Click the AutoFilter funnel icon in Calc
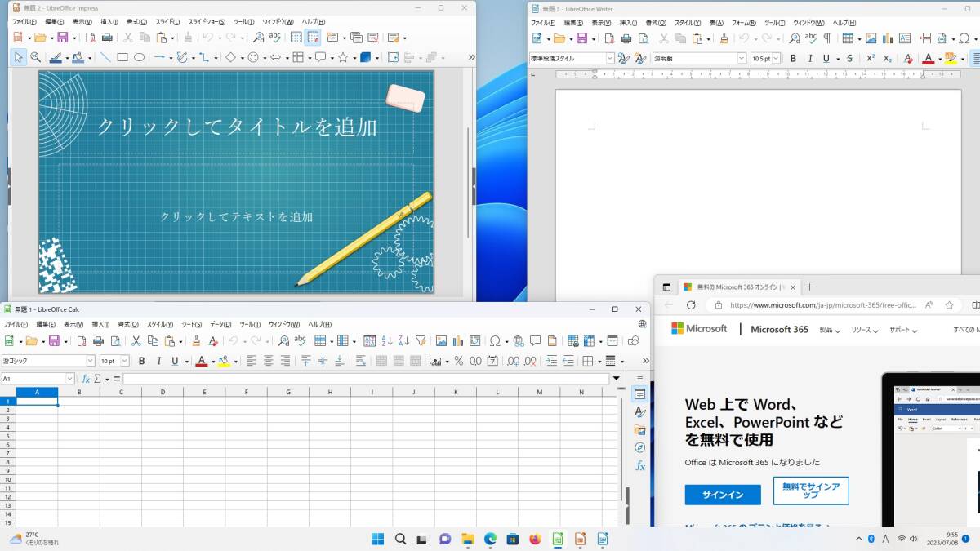 pos(421,340)
